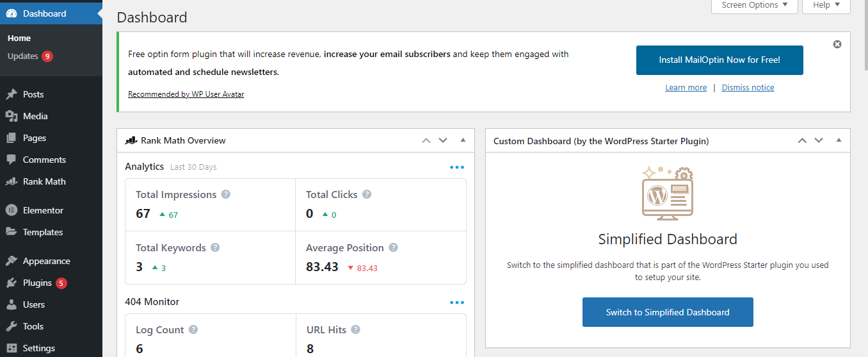Click Switch to Simplified Dashboard button
This screenshot has height=357, width=868.
pyautogui.click(x=668, y=312)
